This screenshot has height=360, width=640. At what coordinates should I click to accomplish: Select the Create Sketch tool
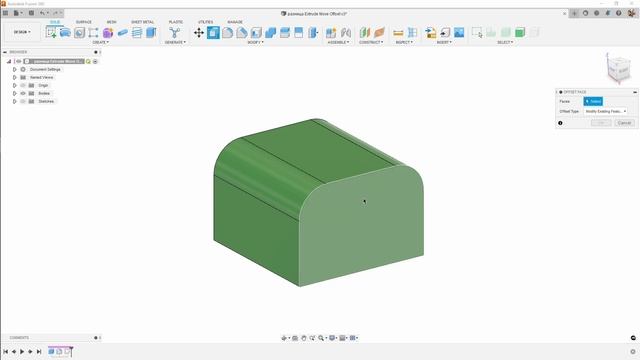click(51, 33)
